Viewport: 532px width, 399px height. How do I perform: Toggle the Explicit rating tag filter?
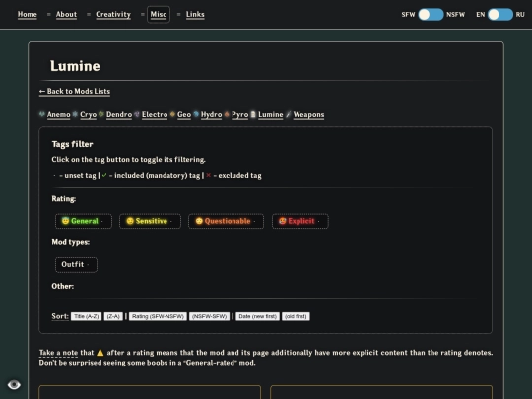[300, 221]
